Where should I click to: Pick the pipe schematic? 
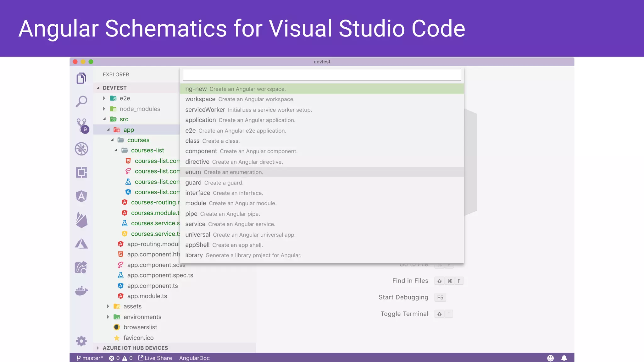(x=322, y=214)
